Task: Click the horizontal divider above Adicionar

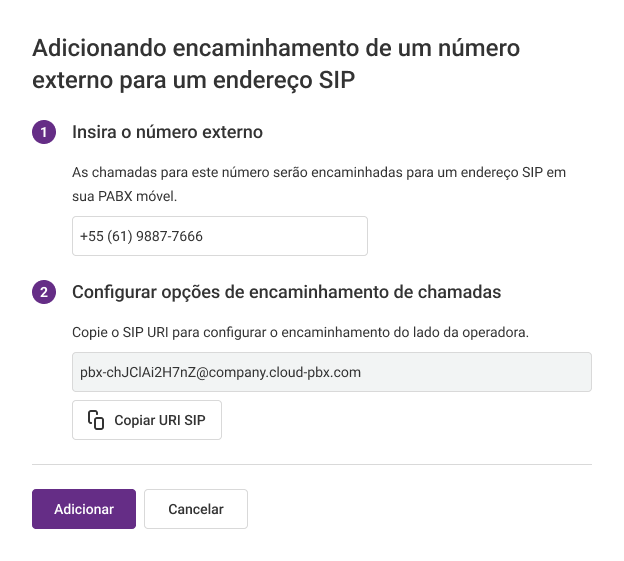Action: (x=312, y=464)
